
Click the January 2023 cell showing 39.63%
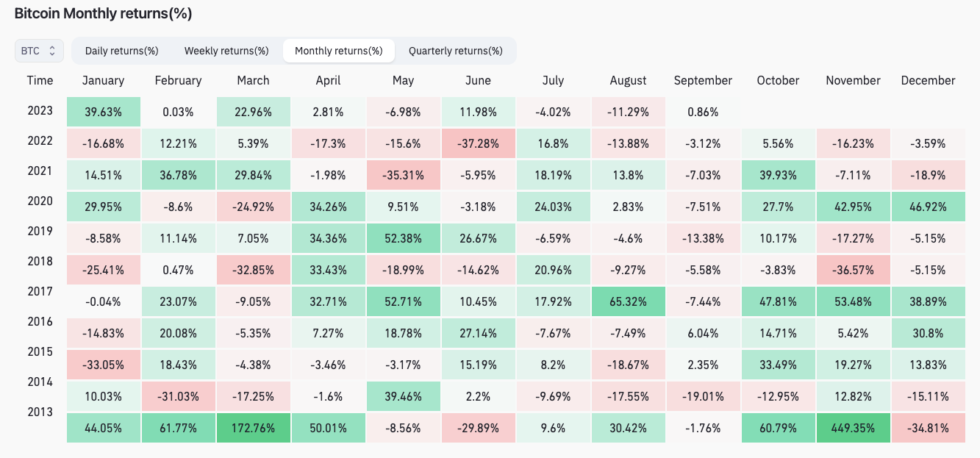click(103, 112)
